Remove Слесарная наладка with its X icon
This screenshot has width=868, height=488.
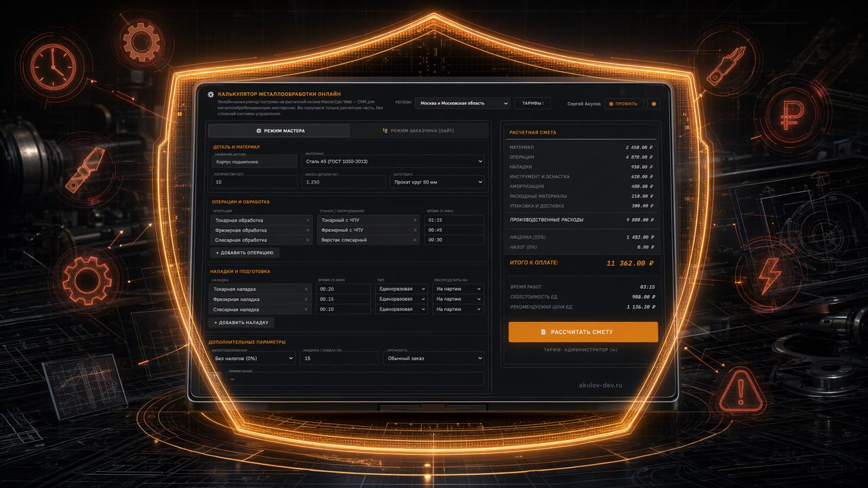(306, 309)
